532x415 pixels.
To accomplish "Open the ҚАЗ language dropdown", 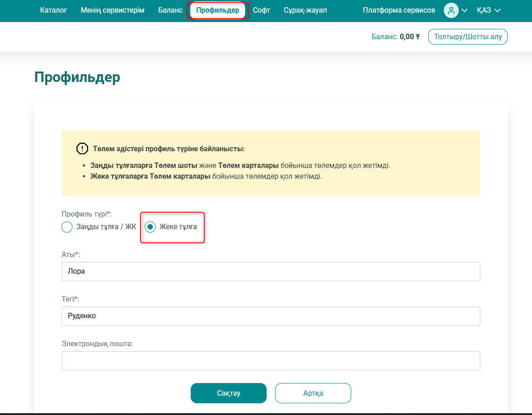I will click(x=488, y=10).
